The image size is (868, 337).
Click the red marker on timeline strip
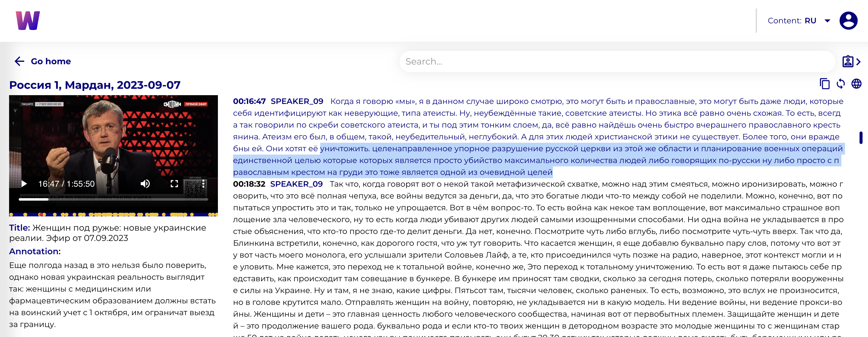tap(41, 214)
